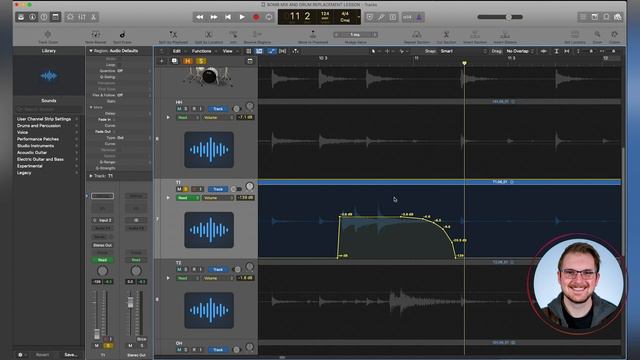The image size is (640, 360).
Task: Open the Smart Controls button
Action: (x=70, y=17)
